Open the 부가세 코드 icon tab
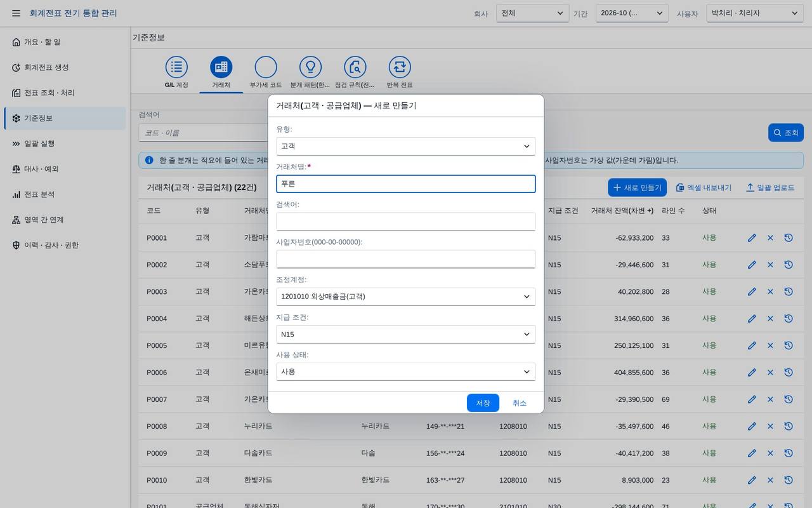Image resolution: width=812 pixels, height=508 pixels. point(266,72)
